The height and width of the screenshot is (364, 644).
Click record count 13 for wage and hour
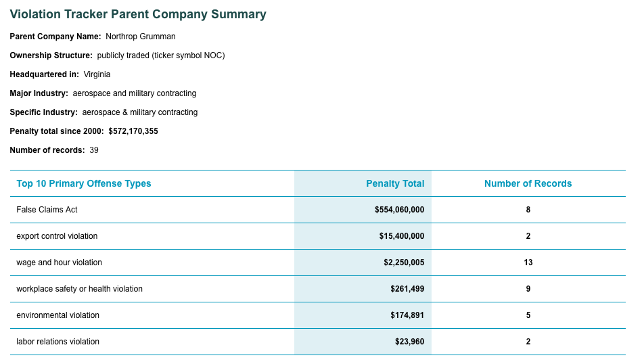tap(528, 262)
